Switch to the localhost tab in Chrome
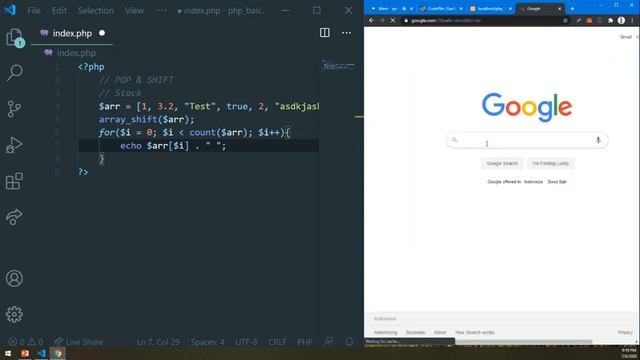 (490, 9)
